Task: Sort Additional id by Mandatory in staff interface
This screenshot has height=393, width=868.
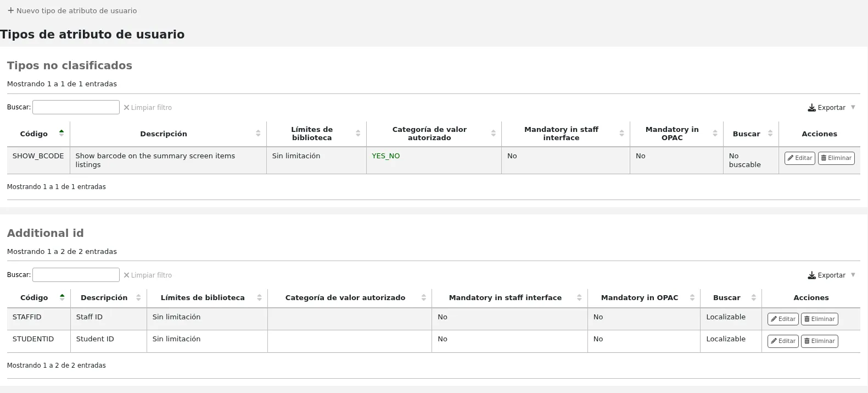Action: pos(509,297)
